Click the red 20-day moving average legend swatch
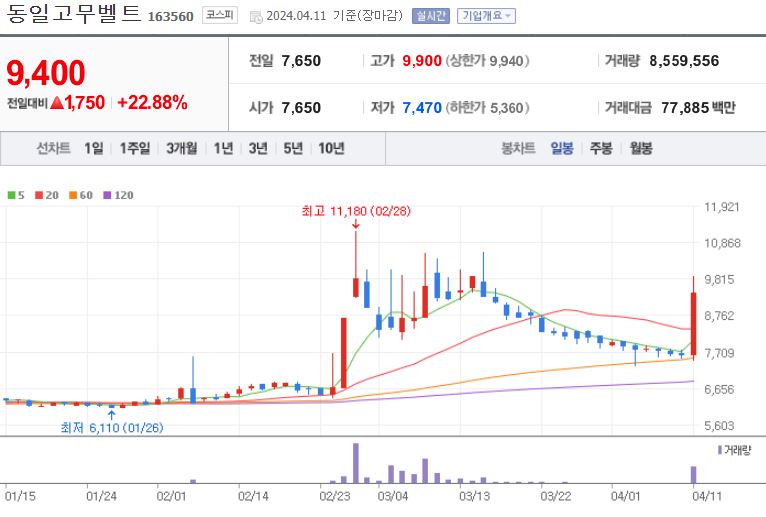The width and height of the screenshot is (766, 517). point(39,195)
